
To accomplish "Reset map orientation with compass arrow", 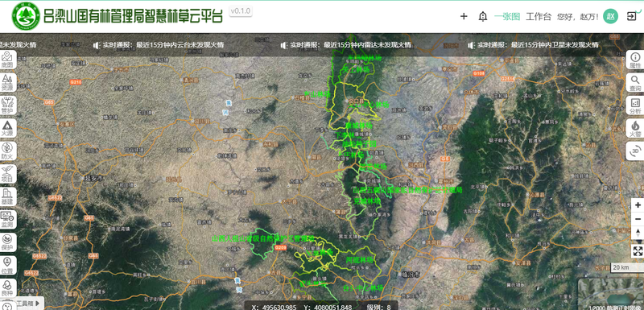I will click(638, 233).
